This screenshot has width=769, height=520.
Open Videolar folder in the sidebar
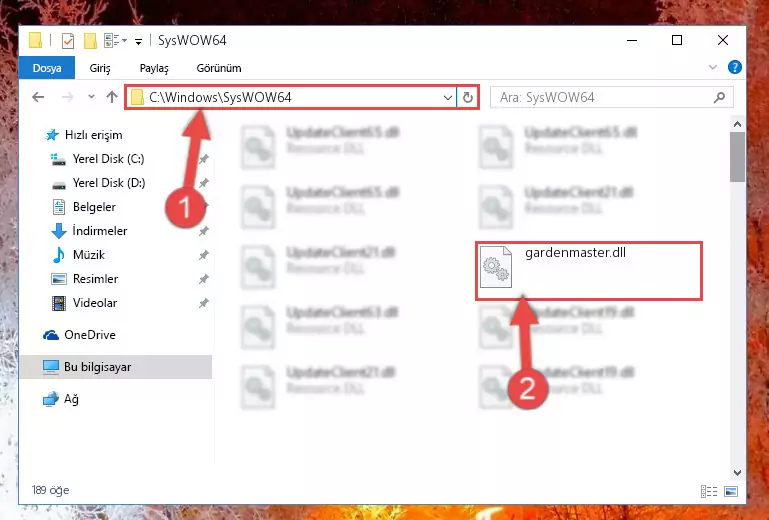95,303
